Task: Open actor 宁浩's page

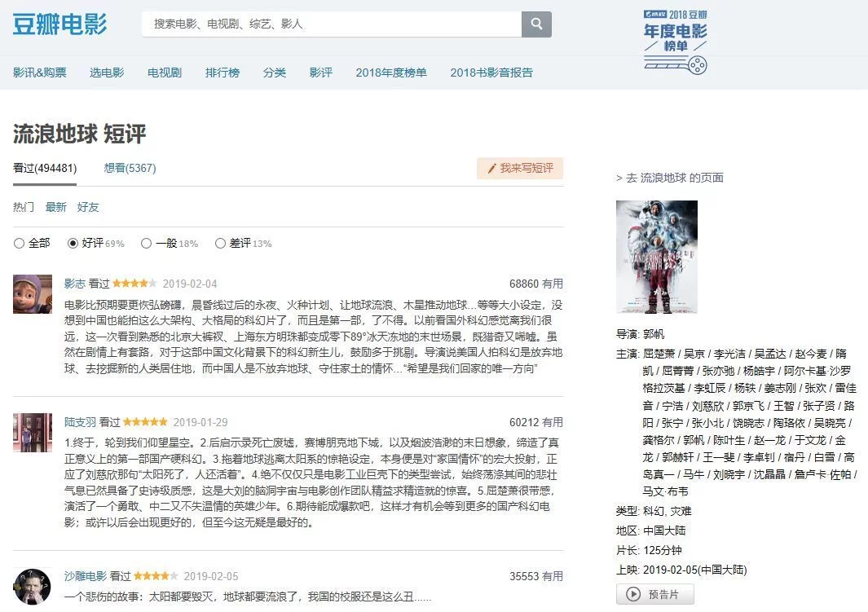Action: point(672,406)
